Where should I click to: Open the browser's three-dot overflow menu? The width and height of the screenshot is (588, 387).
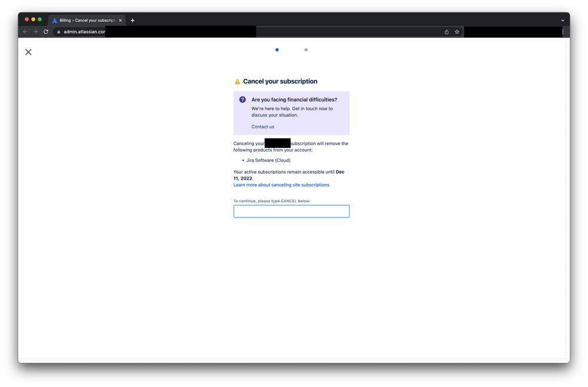click(562, 32)
